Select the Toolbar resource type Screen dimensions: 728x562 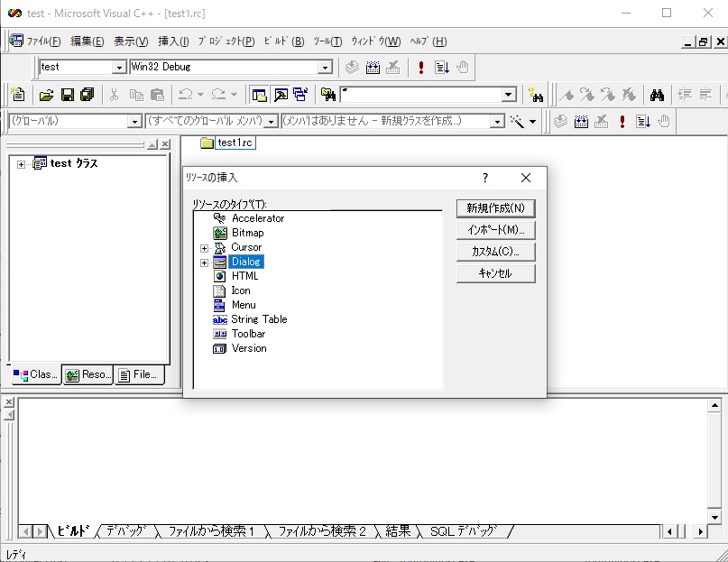[248, 334]
